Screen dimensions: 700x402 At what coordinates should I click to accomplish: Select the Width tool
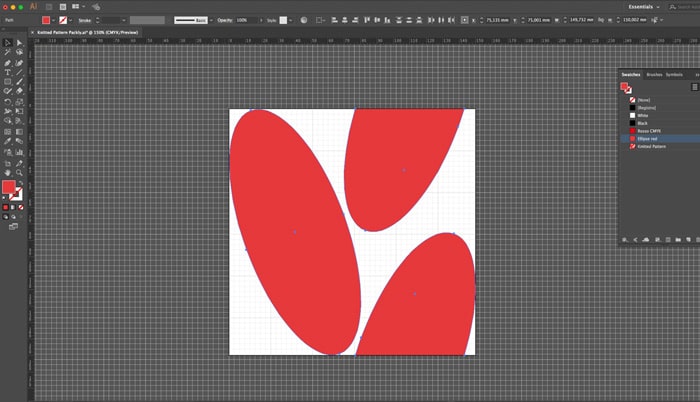click(8, 111)
